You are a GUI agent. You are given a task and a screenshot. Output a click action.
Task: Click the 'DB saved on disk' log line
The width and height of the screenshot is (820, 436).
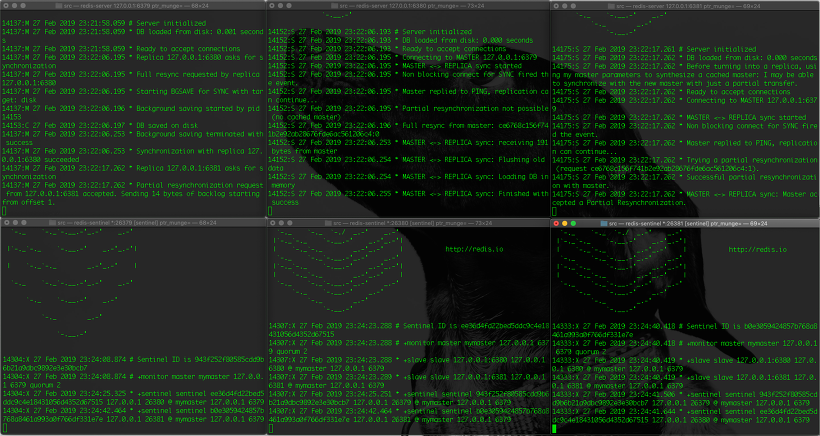[100, 125]
